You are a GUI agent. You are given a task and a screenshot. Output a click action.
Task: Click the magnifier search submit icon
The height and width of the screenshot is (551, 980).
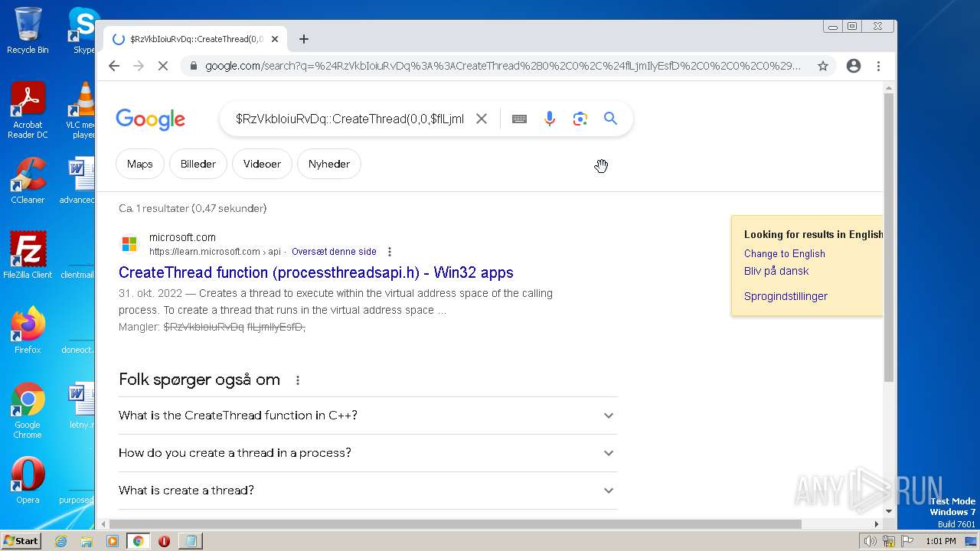click(610, 119)
